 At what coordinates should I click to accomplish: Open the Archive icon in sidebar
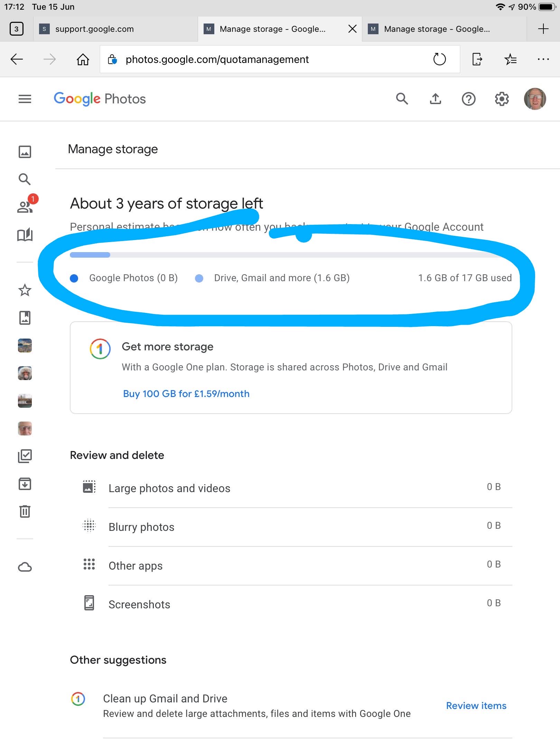click(x=25, y=484)
